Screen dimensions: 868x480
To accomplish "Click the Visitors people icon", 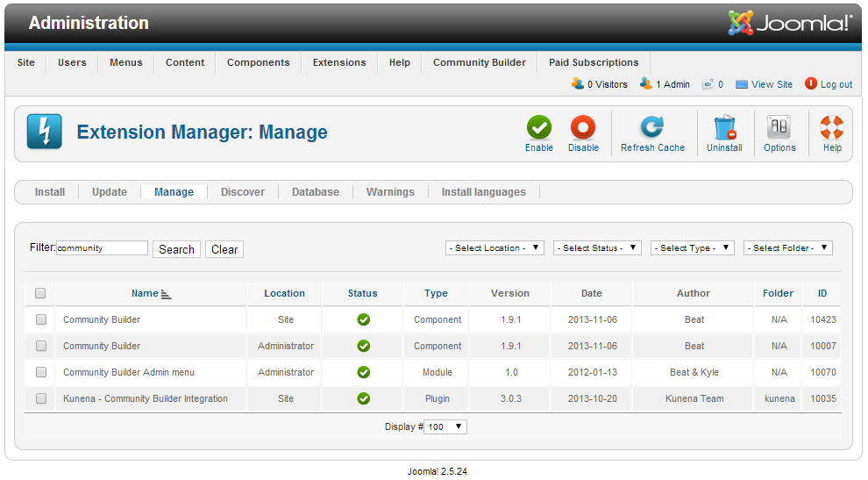I will (x=578, y=83).
